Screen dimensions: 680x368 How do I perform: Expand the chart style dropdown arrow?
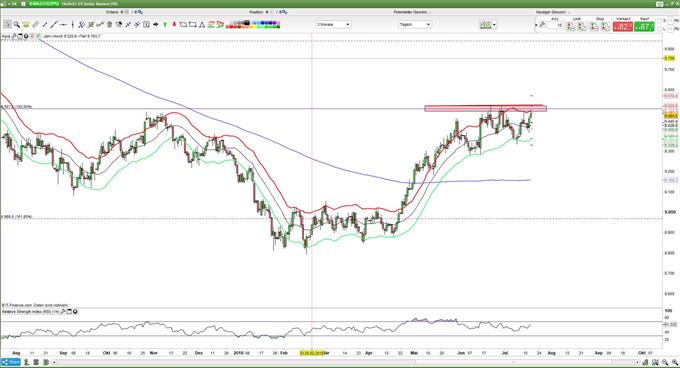click(x=494, y=25)
